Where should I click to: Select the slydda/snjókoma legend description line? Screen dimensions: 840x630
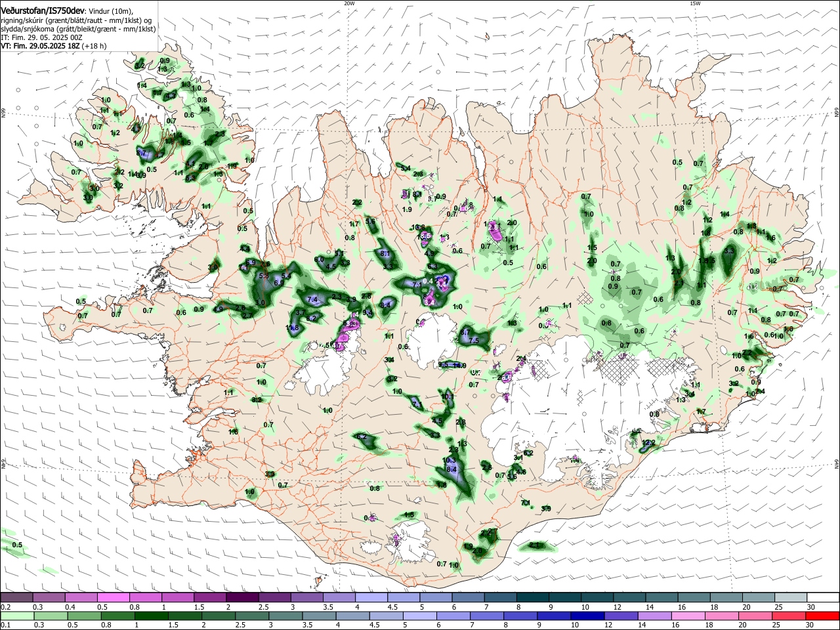click(78, 29)
